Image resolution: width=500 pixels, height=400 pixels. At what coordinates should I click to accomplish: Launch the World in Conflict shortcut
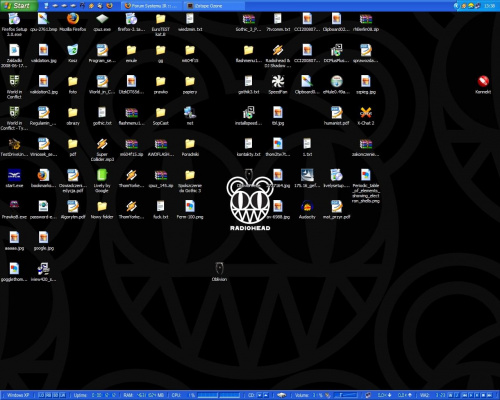click(14, 87)
